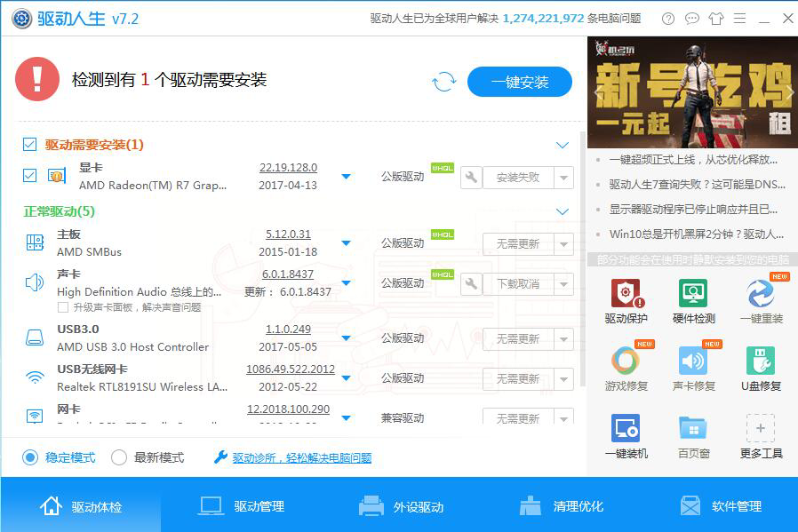Switch to 驱动体检 tab
Image resolution: width=798 pixels, height=532 pixels.
coord(81,506)
